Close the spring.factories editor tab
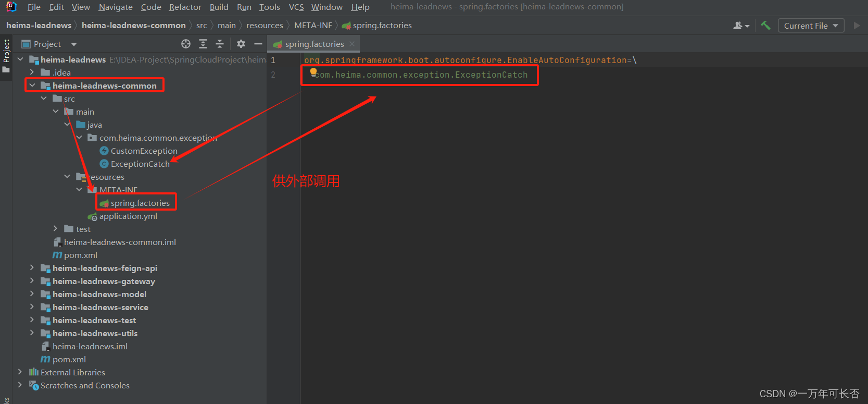The width and height of the screenshot is (868, 404). [352, 44]
